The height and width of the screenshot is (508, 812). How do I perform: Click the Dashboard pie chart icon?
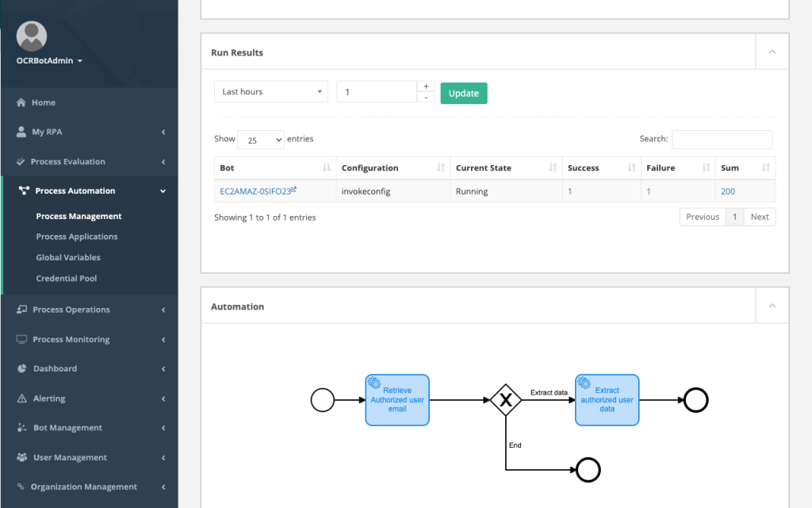pos(21,368)
